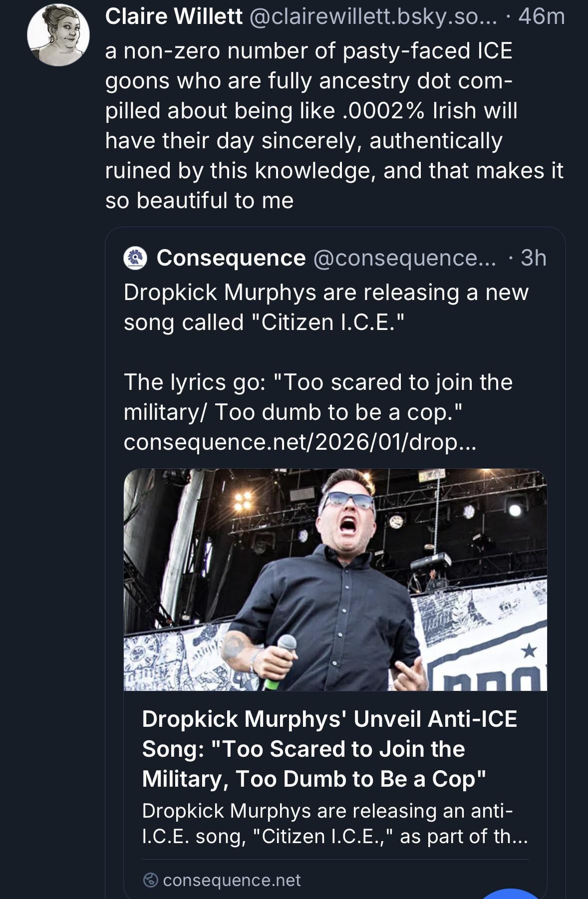Open the Consequence account name
The image size is (588, 899).
coord(231,258)
